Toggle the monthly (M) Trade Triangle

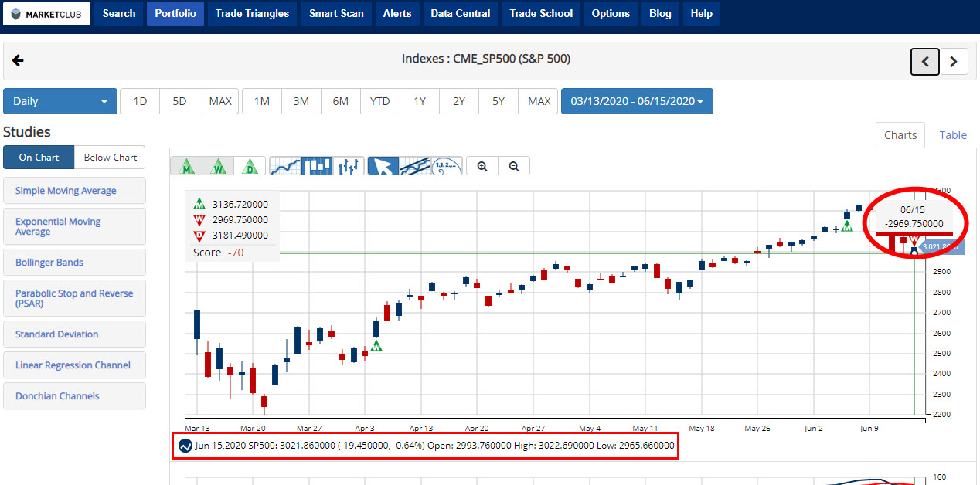click(x=186, y=166)
